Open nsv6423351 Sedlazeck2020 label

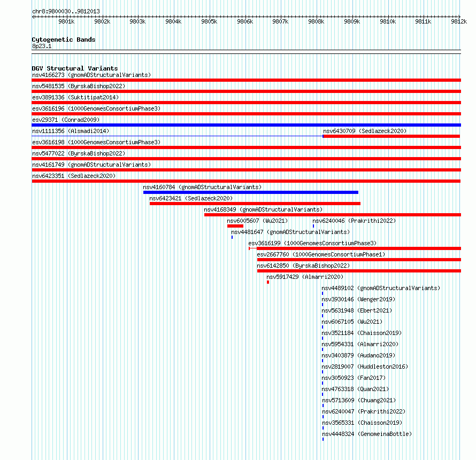click(74, 176)
